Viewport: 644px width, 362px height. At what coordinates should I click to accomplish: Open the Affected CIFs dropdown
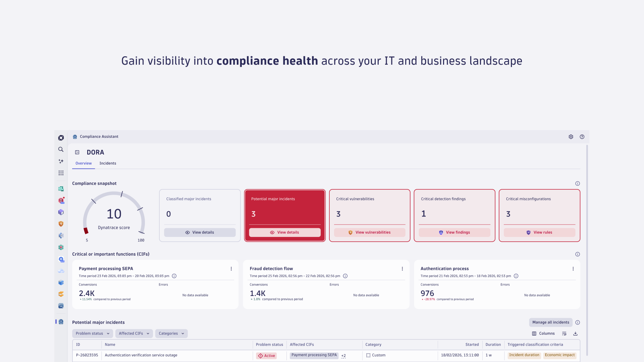[x=134, y=333]
